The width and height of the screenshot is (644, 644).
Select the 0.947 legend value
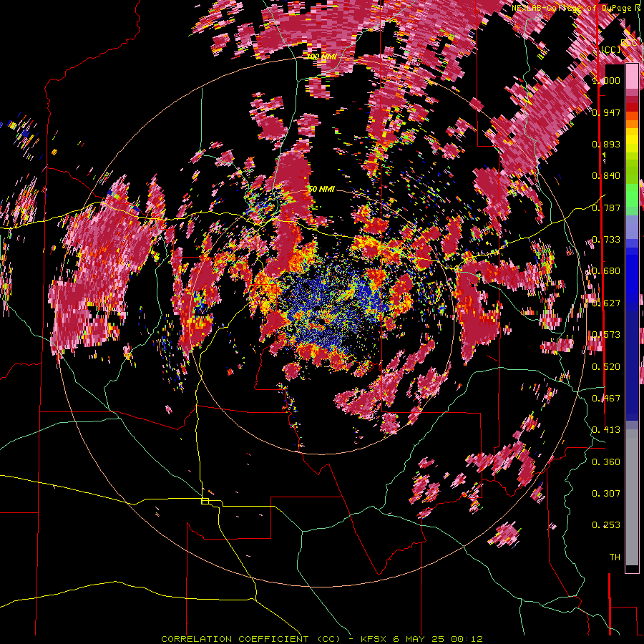(606, 112)
